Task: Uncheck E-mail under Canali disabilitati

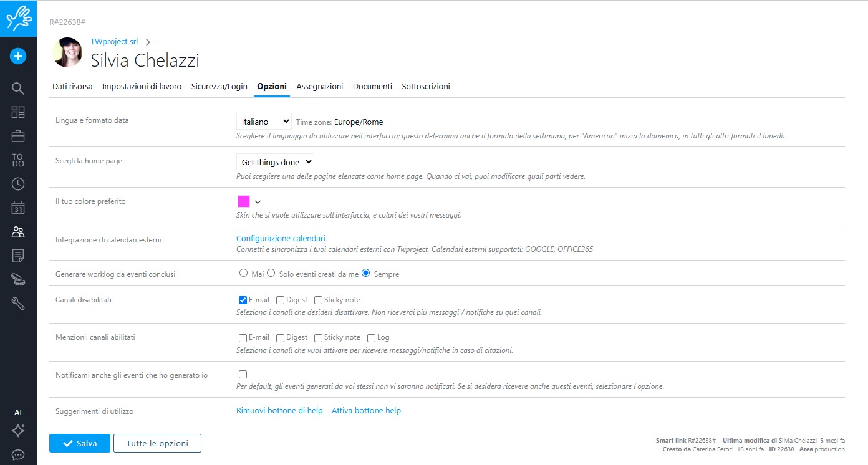Action: [243, 300]
